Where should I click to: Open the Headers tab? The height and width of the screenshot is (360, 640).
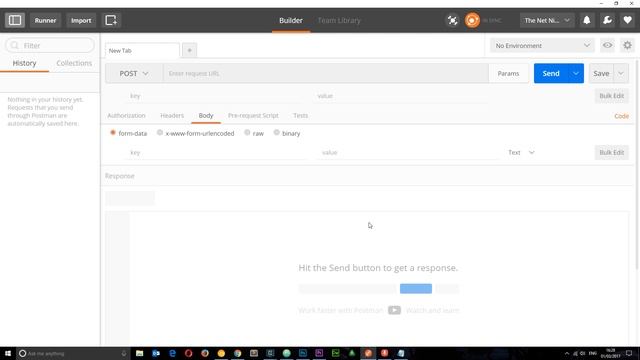[172, 116]
